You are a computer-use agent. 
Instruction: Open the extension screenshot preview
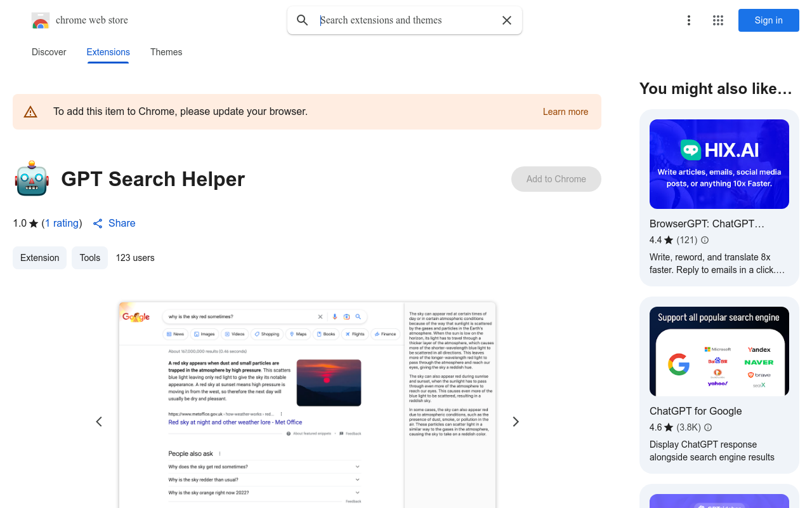point(307,405)
